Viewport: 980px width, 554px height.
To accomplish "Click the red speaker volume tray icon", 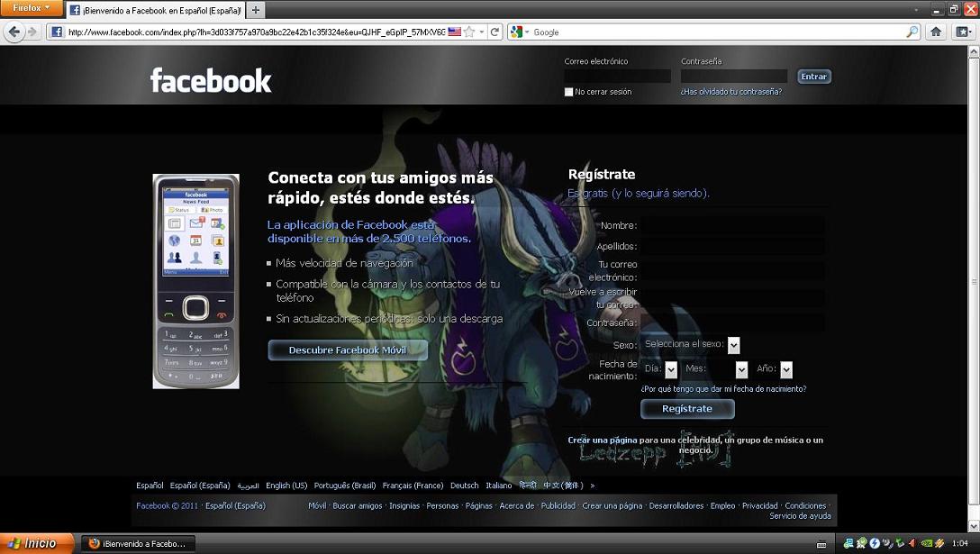I will click(x=912, y=543).
